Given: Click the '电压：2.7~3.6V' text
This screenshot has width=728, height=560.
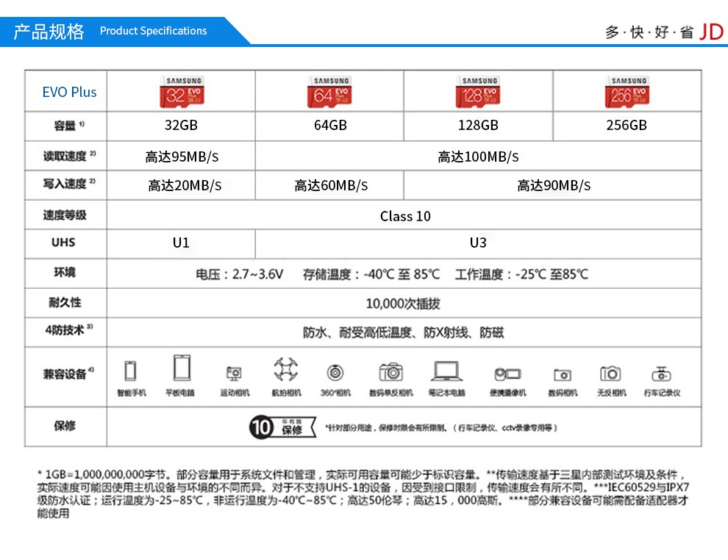Looking at the screenshot, I should pyautogui.click(x=239, y=274).
